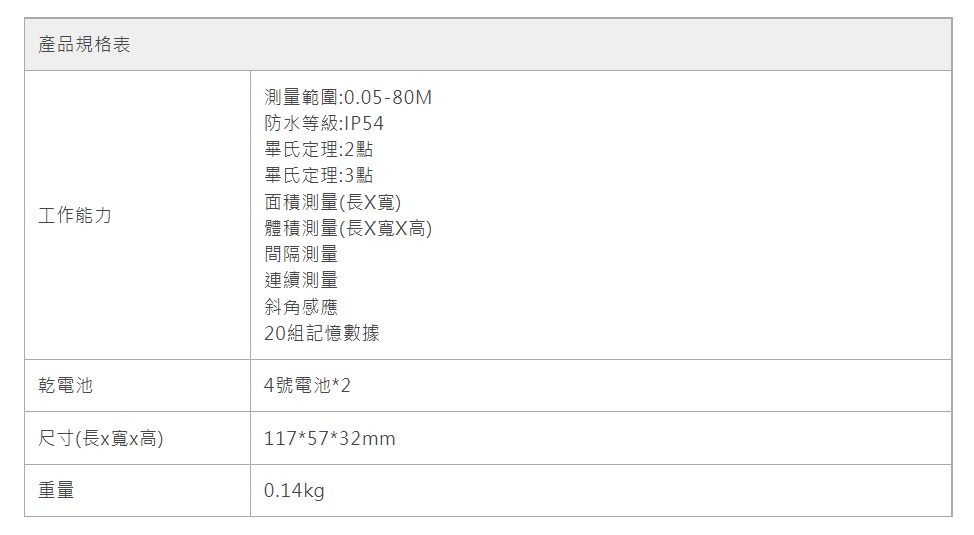Click the 連續測量 entry
974x535 pixels.
coord(301,280)
